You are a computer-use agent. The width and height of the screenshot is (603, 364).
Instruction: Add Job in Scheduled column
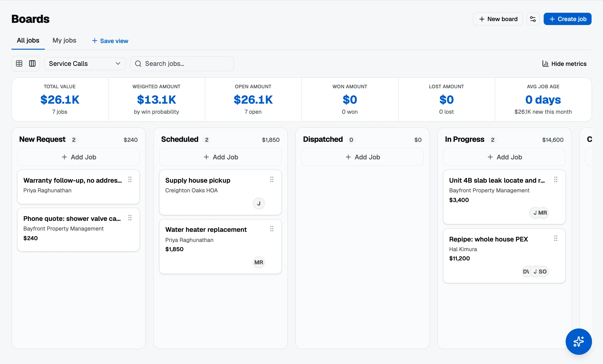(x=220, y=157)
